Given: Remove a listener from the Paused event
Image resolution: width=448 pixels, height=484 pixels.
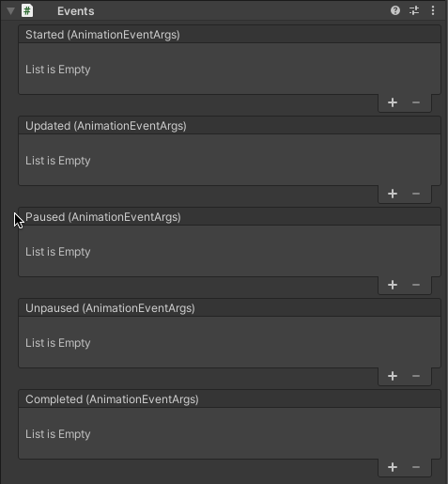Looking at the screenshot, I should click(416, 285).
